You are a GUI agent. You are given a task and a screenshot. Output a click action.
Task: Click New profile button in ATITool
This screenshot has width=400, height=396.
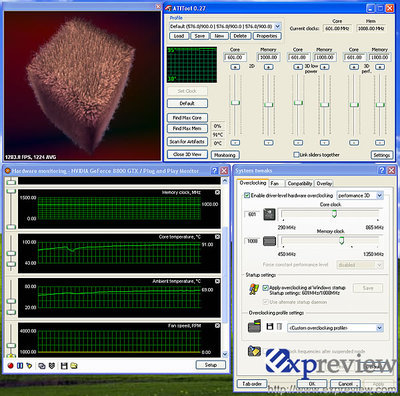coord(219,36)
